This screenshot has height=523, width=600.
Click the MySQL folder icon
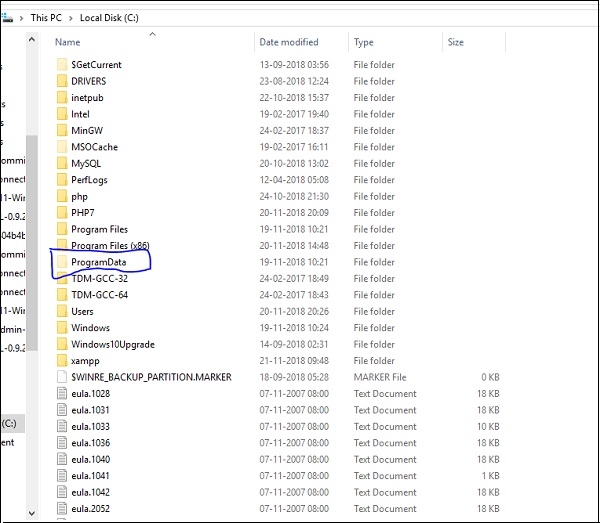pyautogui.click(x=62, y=163)
